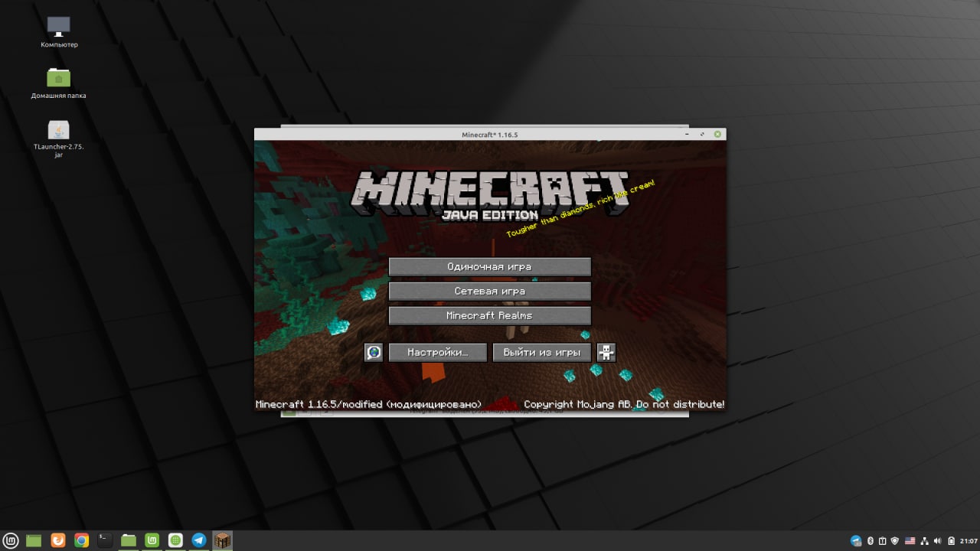Screen dimensions: 980x551
Task: Click the Minecraft 1.16.5/modified version text
Action: pos(369,404)
